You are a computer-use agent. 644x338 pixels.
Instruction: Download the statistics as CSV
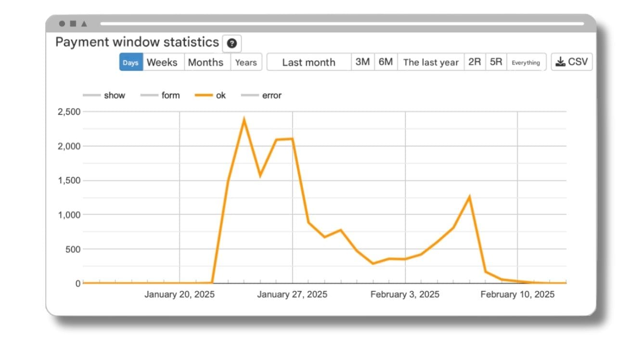tap(571, 62)
